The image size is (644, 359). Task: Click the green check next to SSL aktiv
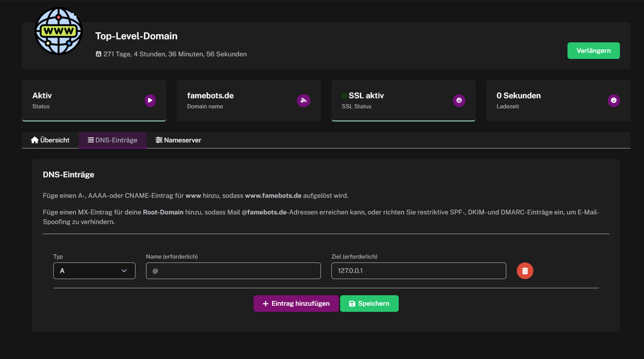pyautogui.click(x=344, y=96)
